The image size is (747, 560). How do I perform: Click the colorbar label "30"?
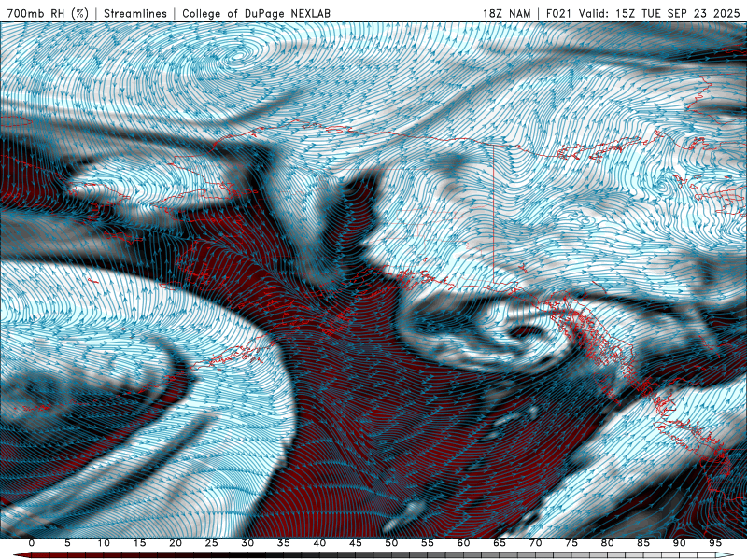click(x=247, y=543)
